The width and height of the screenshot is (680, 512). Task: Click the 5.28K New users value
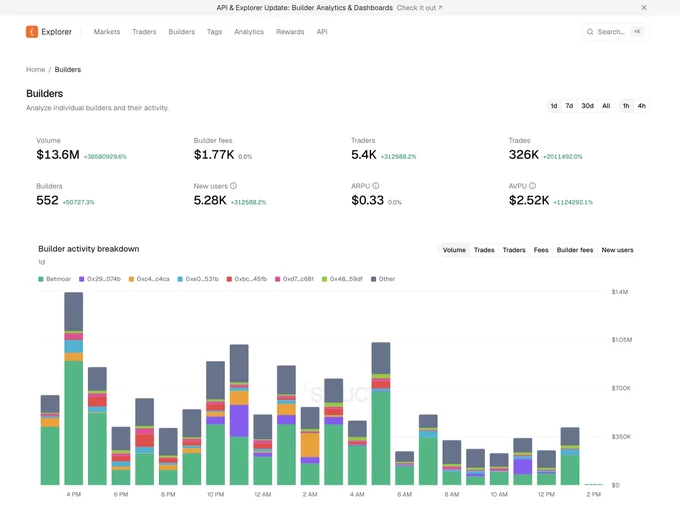pyautogui.click(x=210, y=200)
